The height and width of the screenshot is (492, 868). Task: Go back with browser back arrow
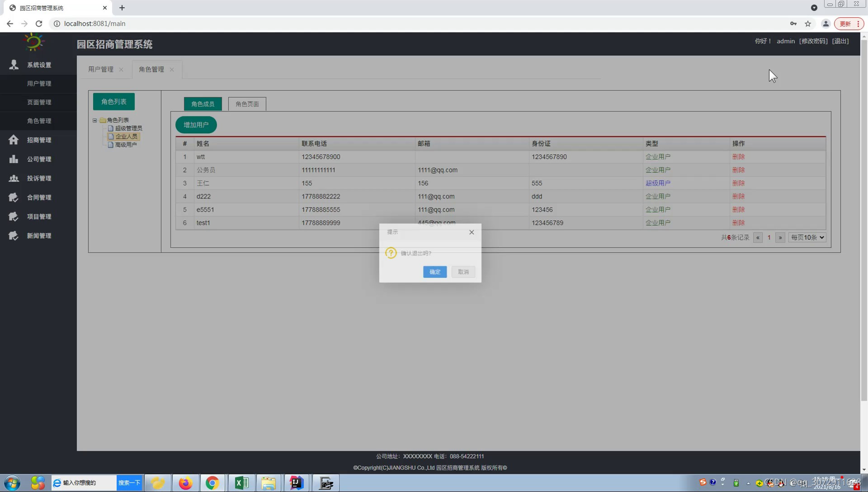(10, 24)
